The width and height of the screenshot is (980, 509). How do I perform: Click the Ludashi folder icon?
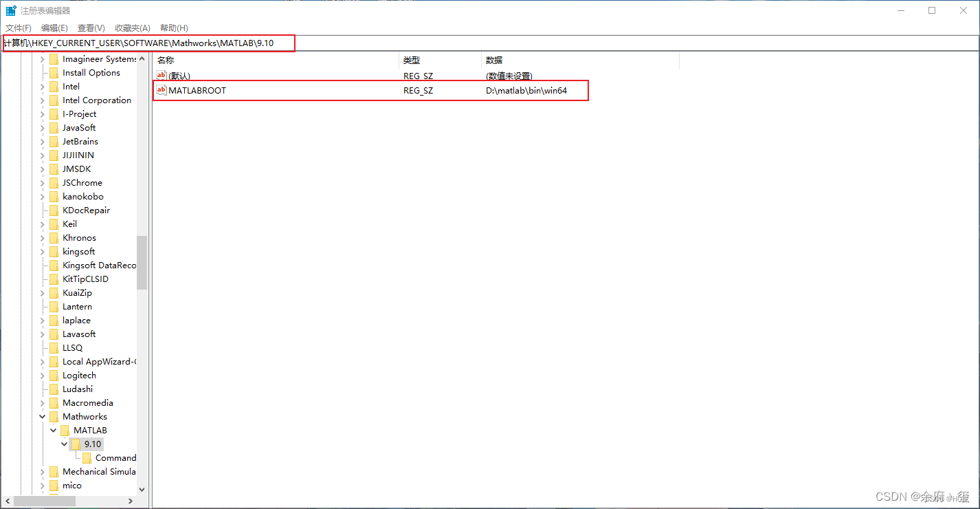[54, 389]
